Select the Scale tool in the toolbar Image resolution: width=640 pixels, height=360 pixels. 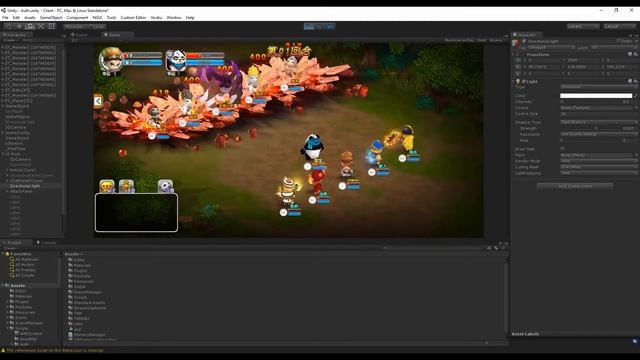click(x=41, y=26)
